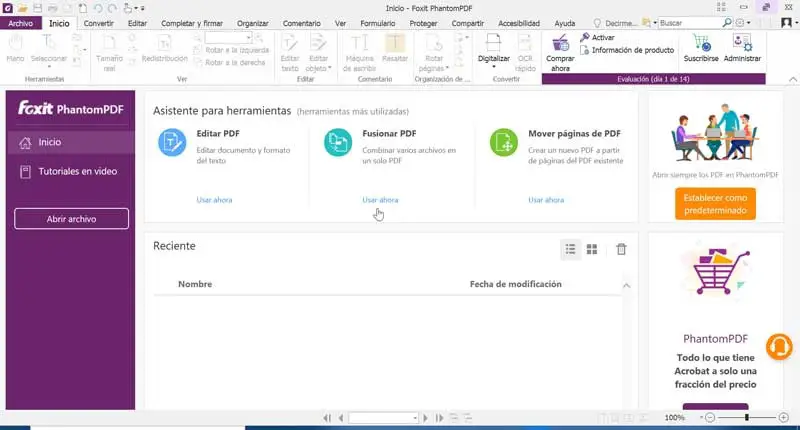800x430 pixels.
Task: Click zoom out minus button in status bar
Action: [x=709, y=418]
